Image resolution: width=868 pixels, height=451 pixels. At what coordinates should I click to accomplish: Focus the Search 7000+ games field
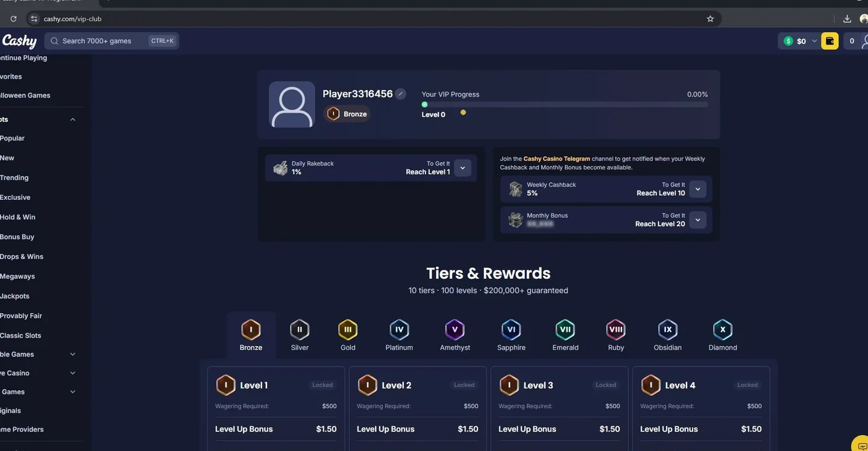(112, 41)
